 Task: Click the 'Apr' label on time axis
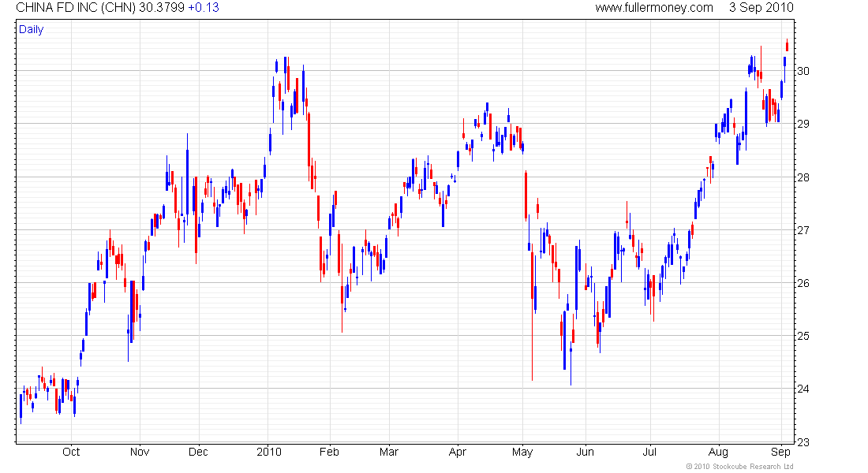pos(457,453)
